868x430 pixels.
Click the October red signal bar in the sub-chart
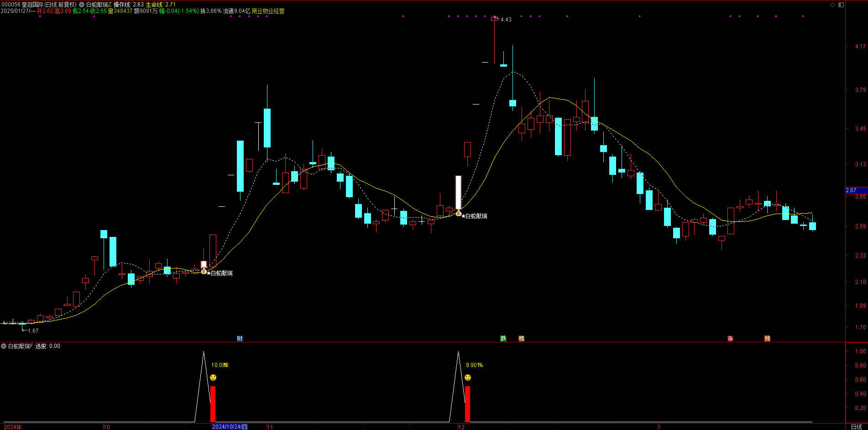point(213,404)
